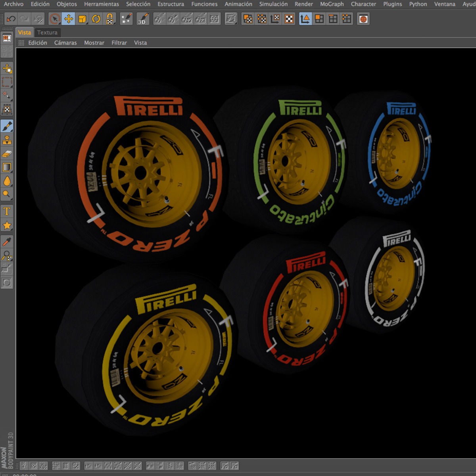Select the Rotate tool
Image resolution: width=476 pixels, height=476 pixels.
click(96, 19)
